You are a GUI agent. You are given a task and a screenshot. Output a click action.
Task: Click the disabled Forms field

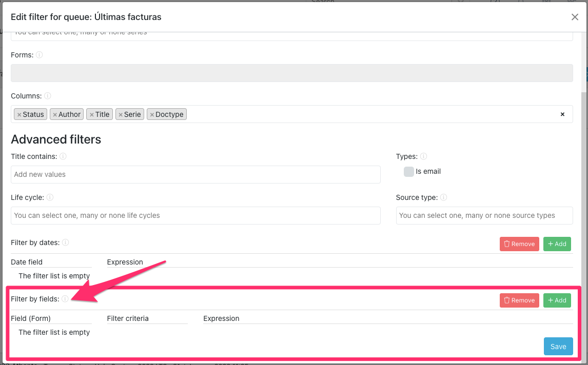click(x=291, y=73)
